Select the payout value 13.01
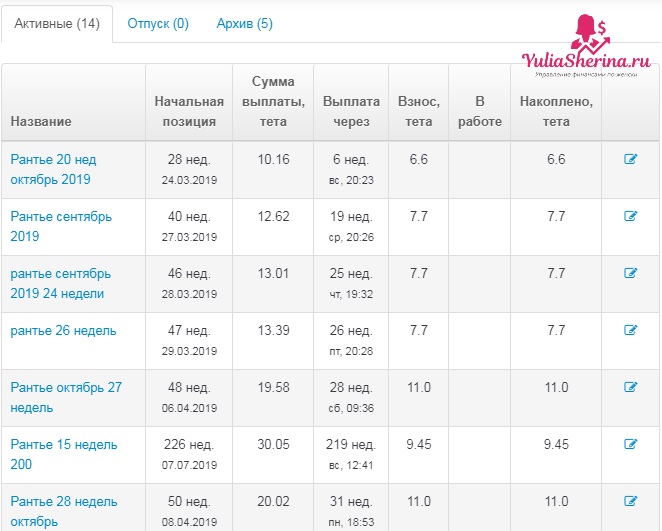The height and width of the screenshot is (531, 662). coord(274,274)
